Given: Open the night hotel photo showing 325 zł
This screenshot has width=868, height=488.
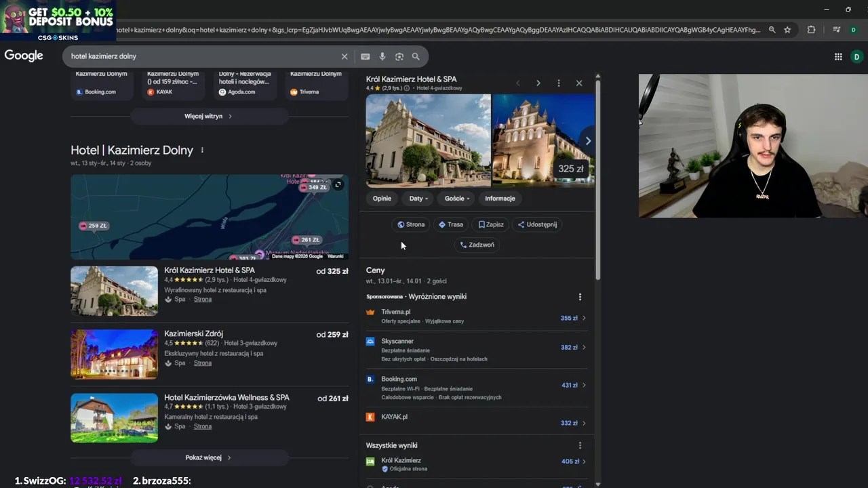Looking at the screenshot, I should click(544, 141).
